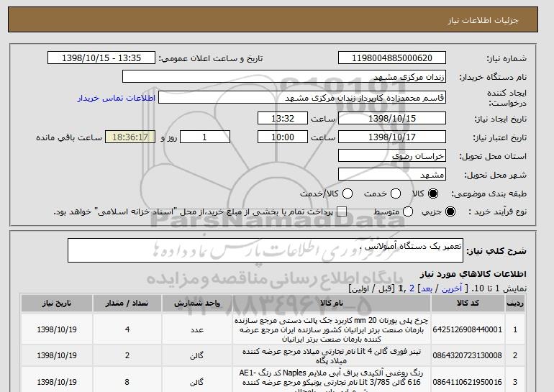Click the remaining days field showing 1
Screen dimensions: 554x392
coord(205,137)
